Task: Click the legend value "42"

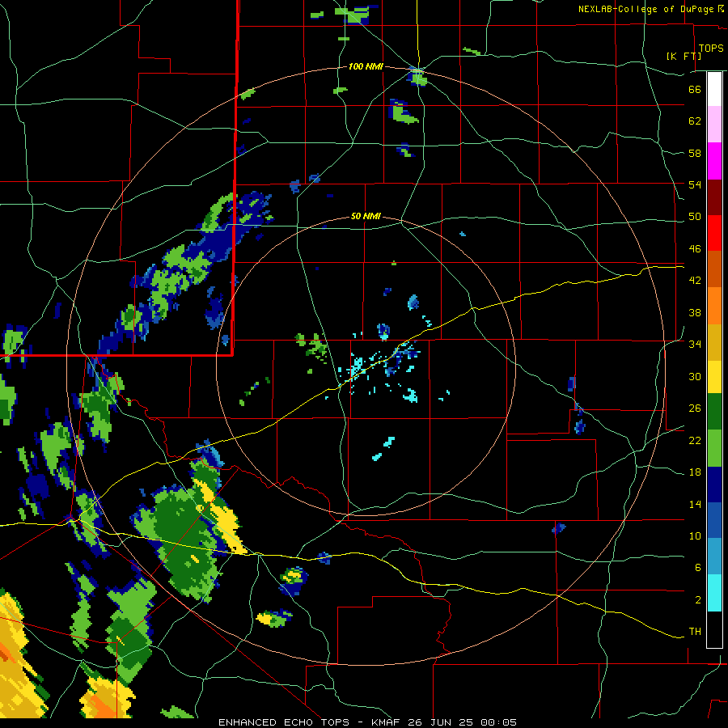Action: click(695, 281)
